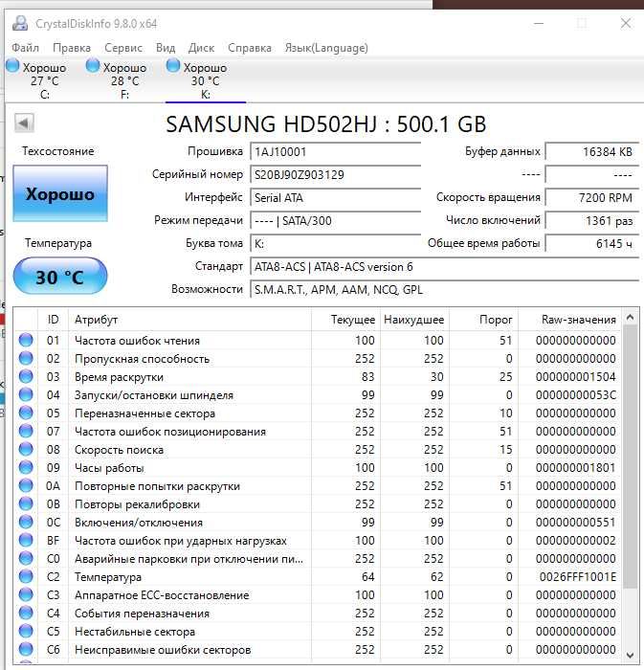Click status icon of attribute C0 row
The image size is (644, 670).
click(26, 558)
